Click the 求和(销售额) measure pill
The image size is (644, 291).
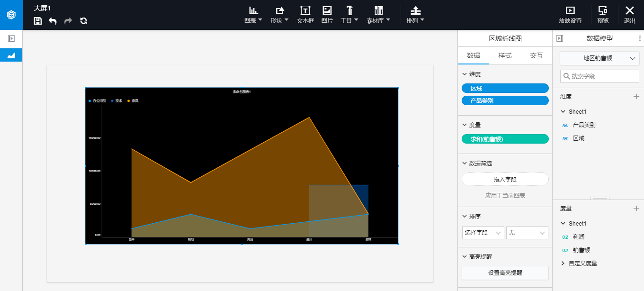[x=505, y=139]
